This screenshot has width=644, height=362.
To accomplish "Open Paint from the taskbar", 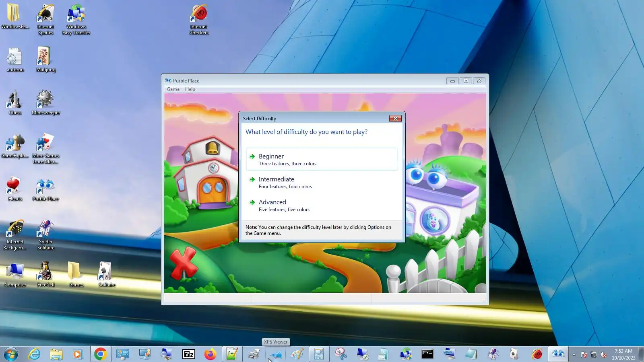I will (297, 354).
